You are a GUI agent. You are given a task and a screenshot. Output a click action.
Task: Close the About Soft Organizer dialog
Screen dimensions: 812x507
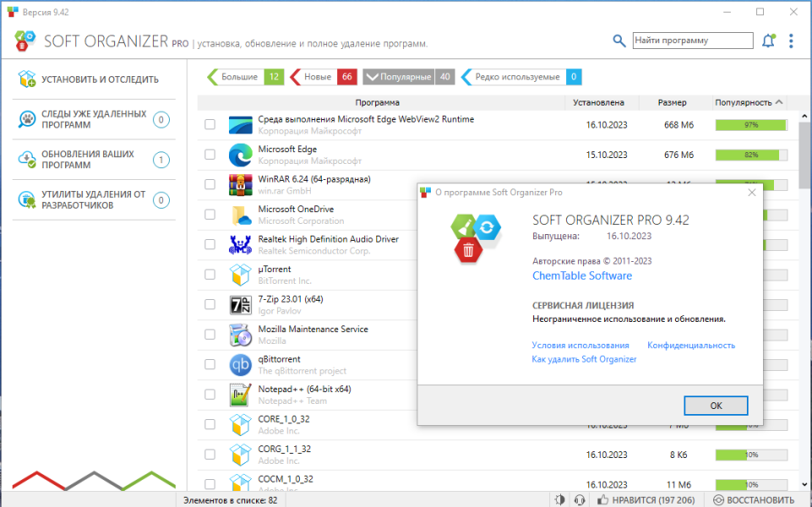[x=752, y=192]
